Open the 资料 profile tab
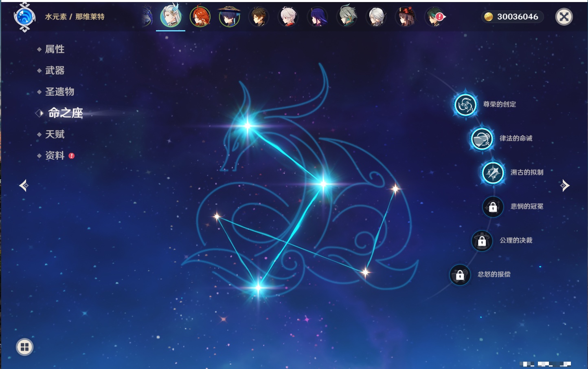Viewport: 588px width, 369px height. click(55, 155)
